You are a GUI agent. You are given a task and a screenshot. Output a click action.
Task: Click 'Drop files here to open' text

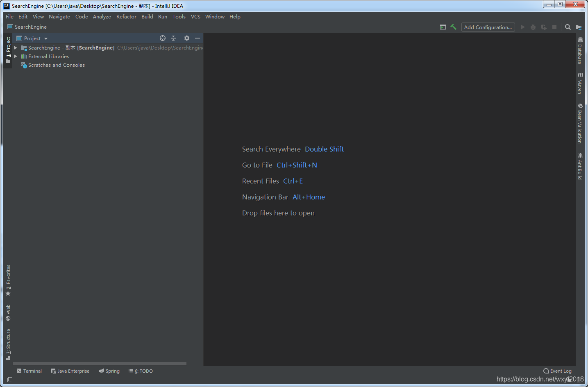[x=278, y=213]
